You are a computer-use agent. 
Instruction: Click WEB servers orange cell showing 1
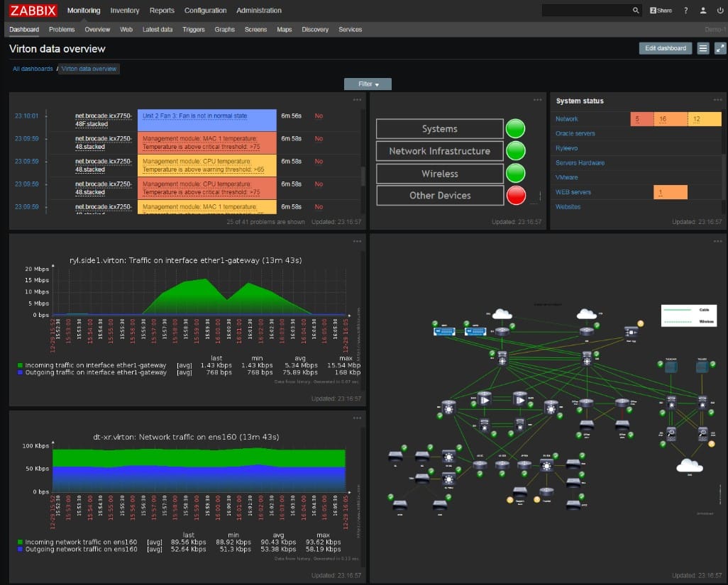tap(671, 192)
